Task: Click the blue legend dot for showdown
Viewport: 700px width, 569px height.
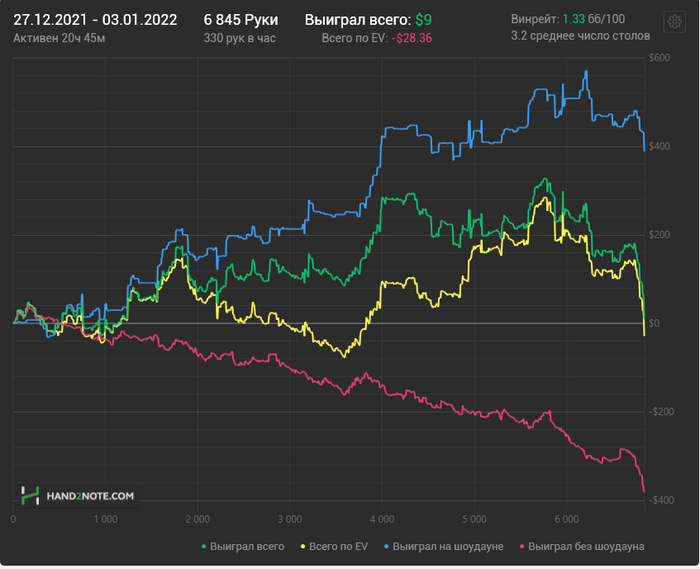Action: pos(387,546)
